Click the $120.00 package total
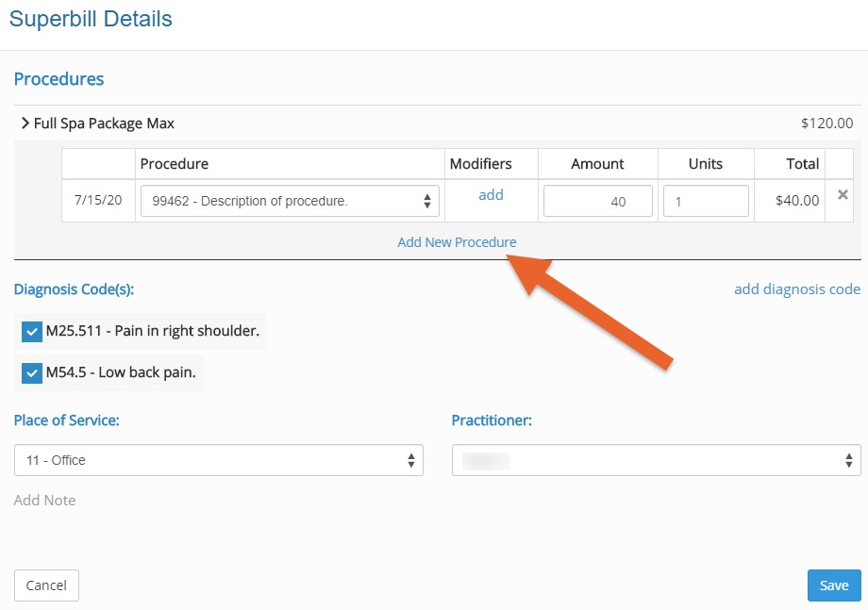The height and width of the screenshot is (610, 868). (x=827, y=123)
